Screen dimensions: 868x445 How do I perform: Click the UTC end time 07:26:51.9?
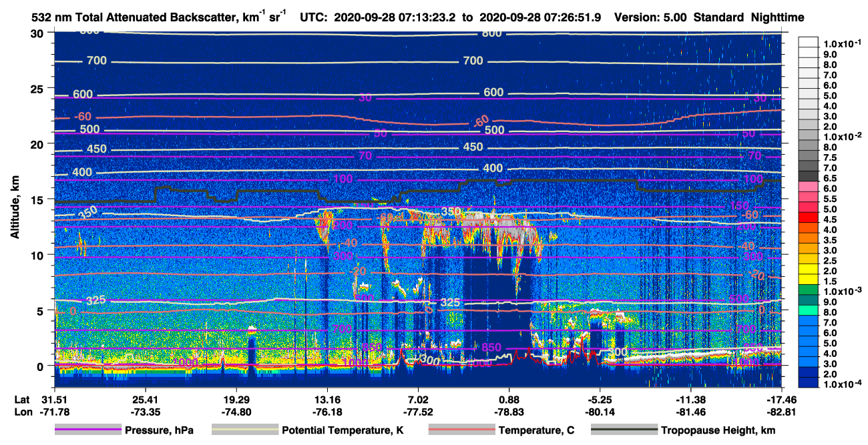click(x=572, y=17)
